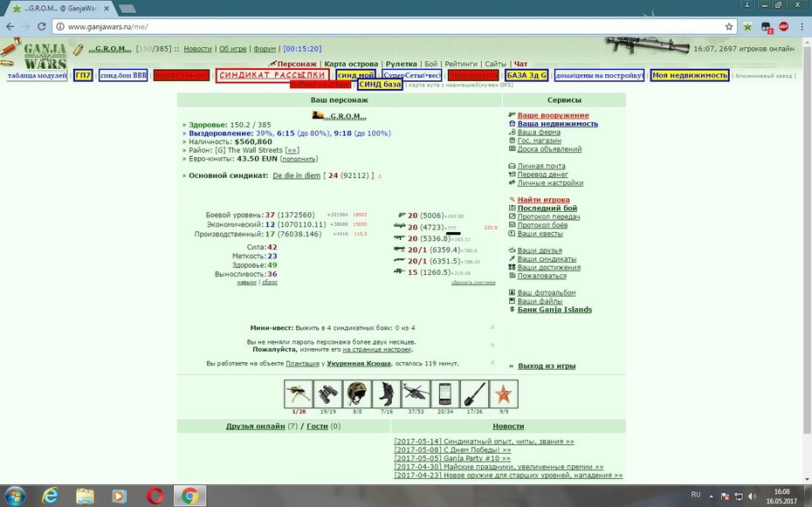Click the page vertical scrollbar
Screen dimensions: 812x507
point(807,238)
